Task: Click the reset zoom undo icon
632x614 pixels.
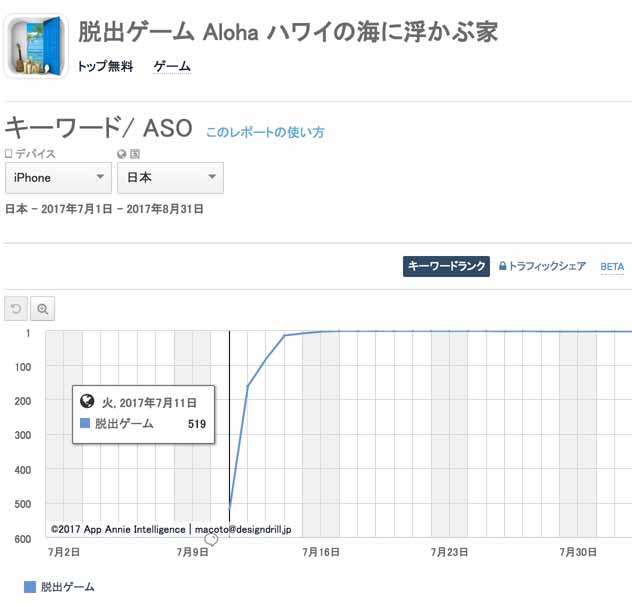Action: [x=16, y=308]
